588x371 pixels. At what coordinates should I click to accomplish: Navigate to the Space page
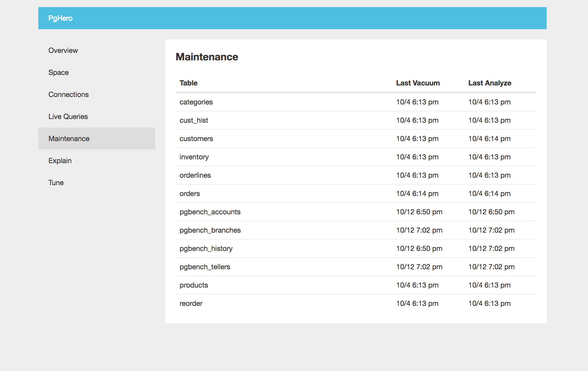58,72
